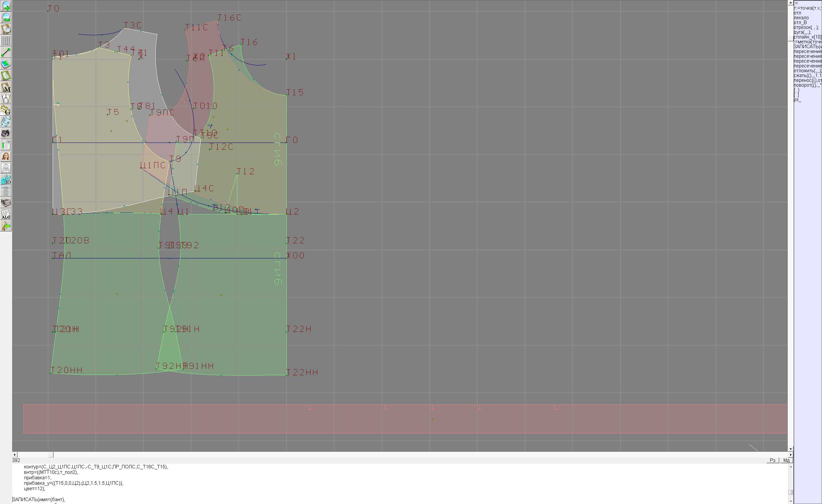The height and width of the screenshot is (504, 822).
Task: Insert 'лекало' snippet from side list
Action: [801, 18]
